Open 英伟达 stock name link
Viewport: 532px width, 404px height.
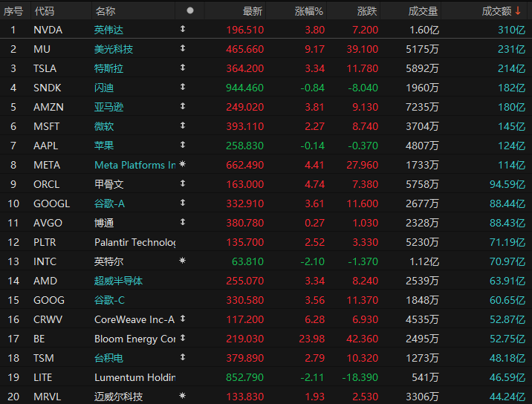point(108,30)
